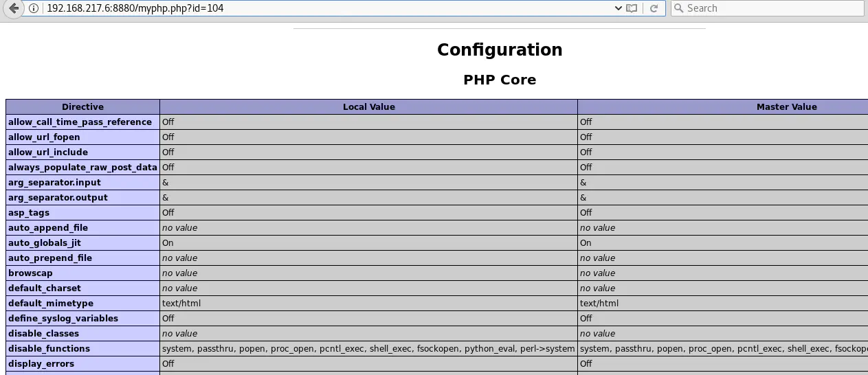Click local 'no value' for default_charset
Viewport: 868px width, 375px height.
point(179,288)
